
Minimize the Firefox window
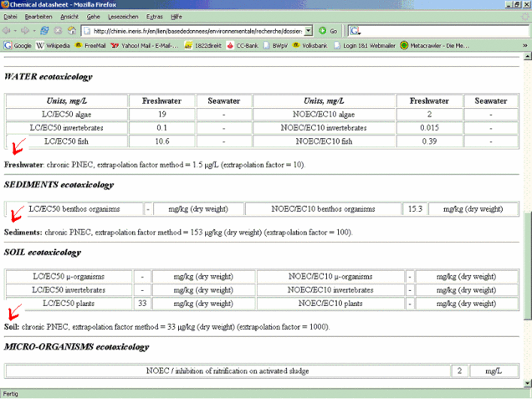point(509,4)
